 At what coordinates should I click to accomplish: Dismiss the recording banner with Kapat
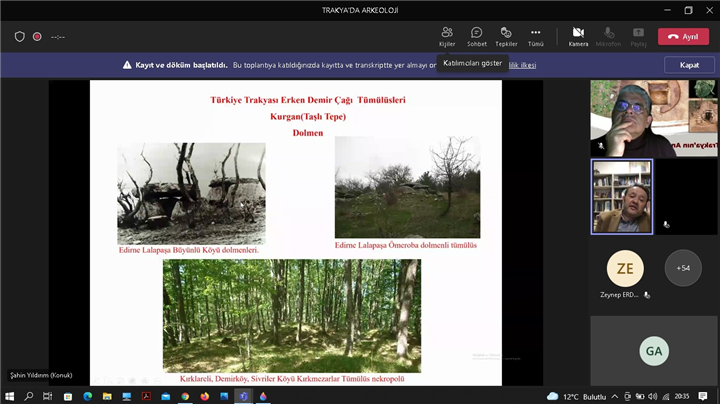[689, 65]
